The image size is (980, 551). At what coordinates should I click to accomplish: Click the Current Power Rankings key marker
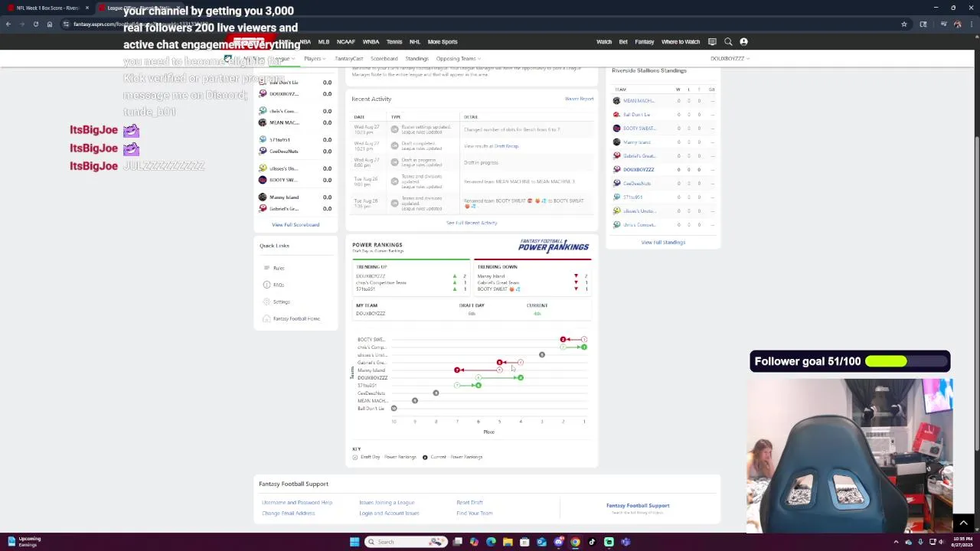[x=425, y=457]
